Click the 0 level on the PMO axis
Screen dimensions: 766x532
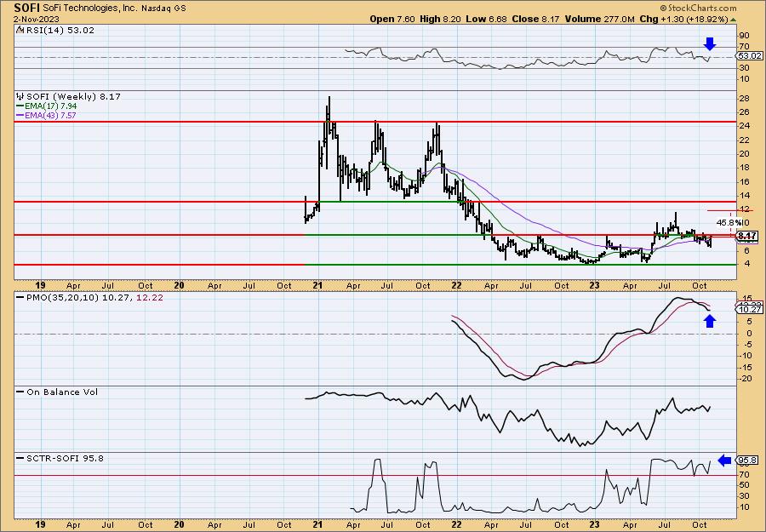pos(749,334)
